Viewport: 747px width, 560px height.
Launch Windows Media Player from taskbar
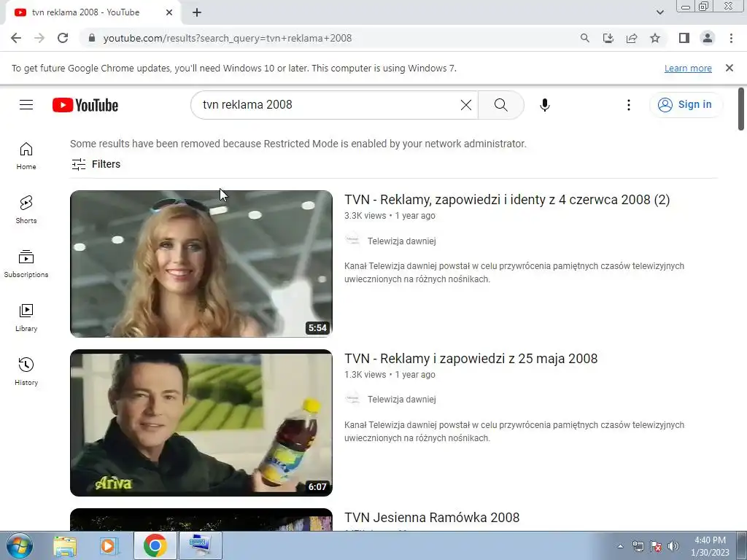tap(109, 546)
